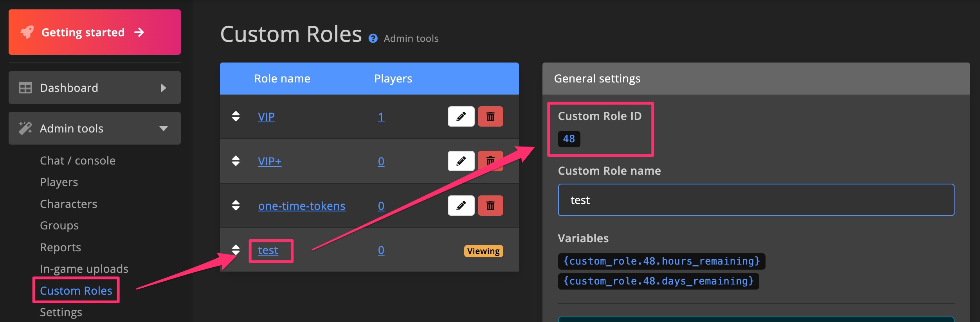Click the Admin tools magic wand icon
Viewport: 980px width, 322px height.
[25, 128]
